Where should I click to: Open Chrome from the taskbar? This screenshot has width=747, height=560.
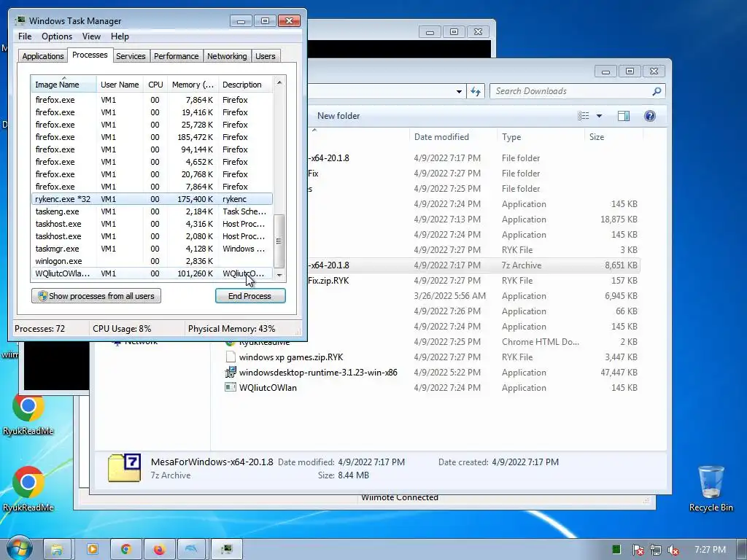point(125,550)
